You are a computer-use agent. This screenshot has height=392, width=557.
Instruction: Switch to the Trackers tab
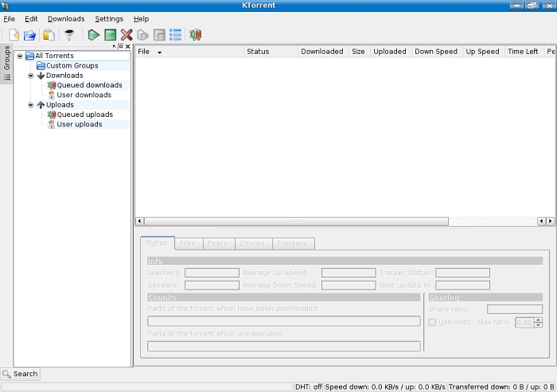[x=292, y=243]
